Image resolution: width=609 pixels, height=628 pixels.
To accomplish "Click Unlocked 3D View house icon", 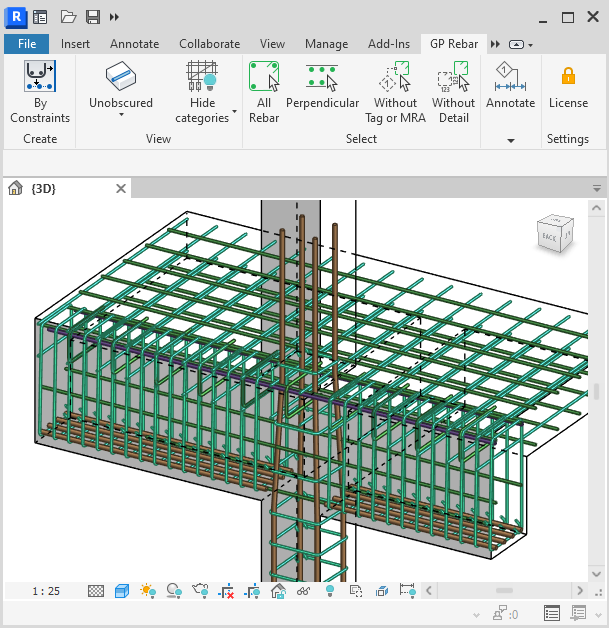I will pos(278,591).
